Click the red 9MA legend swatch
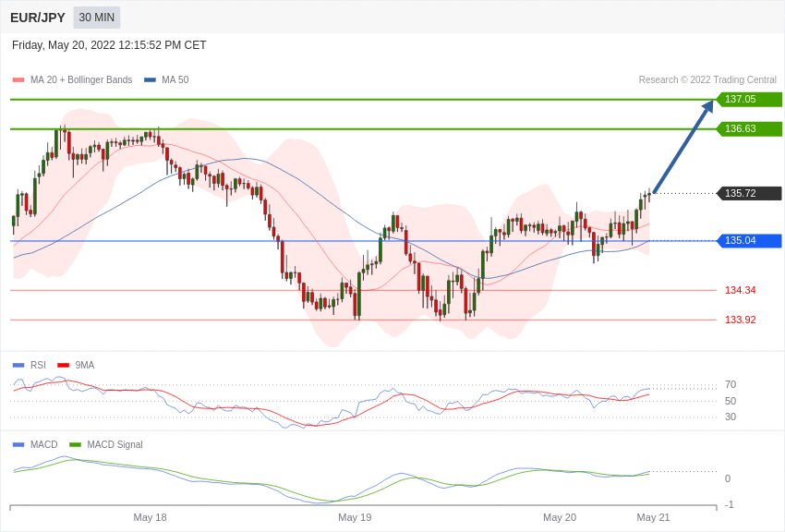This screenshot has width=785, height=532. point(63,366)
